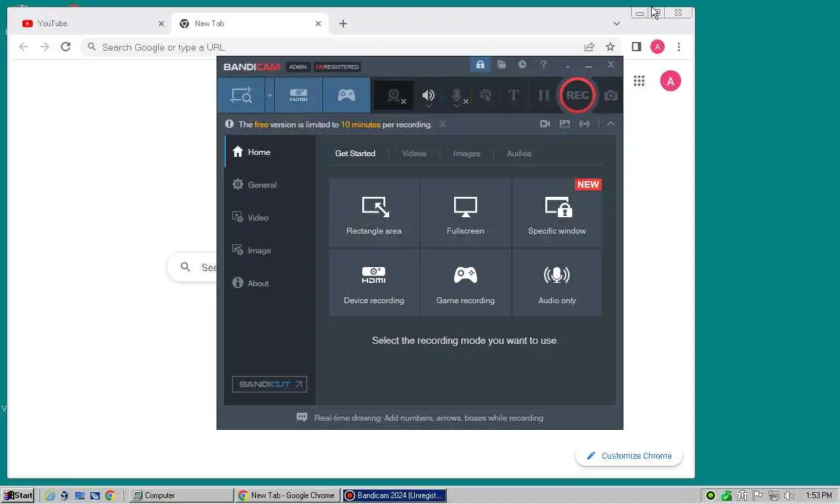Click the ADMIN badge in Bandicam title

(x=298, y=67)
